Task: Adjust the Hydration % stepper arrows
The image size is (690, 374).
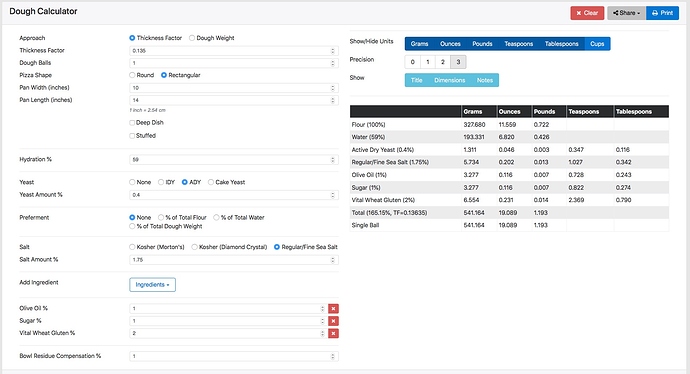Action: 333,160
